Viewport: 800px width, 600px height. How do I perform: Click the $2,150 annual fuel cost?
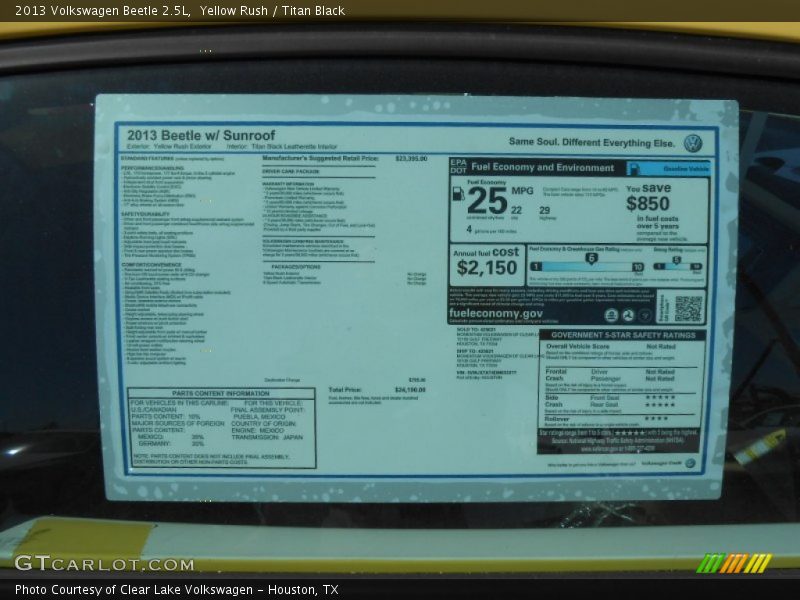pyautogui.click(x=487, y=267)
